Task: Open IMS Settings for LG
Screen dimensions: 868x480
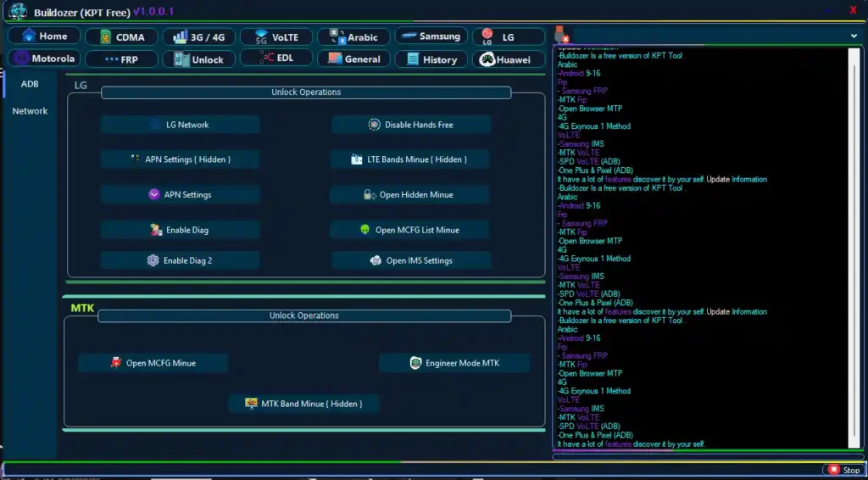Action: point(411,260)
